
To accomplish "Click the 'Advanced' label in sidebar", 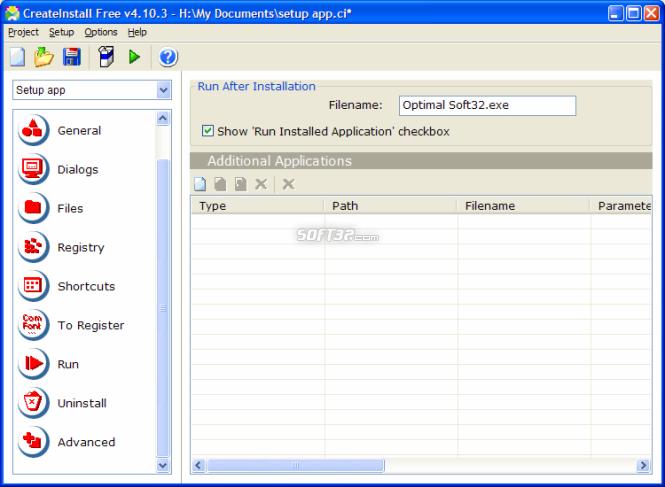I will 87,442.
